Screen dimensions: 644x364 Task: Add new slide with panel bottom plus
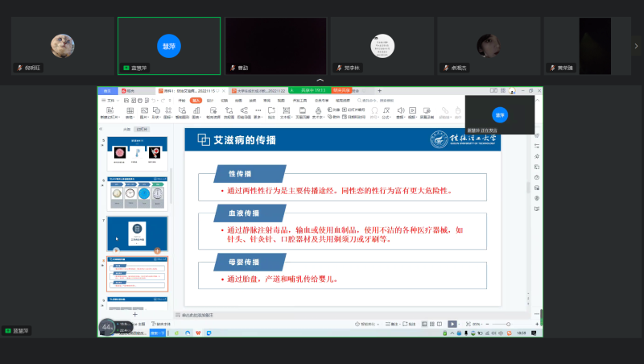134,314
